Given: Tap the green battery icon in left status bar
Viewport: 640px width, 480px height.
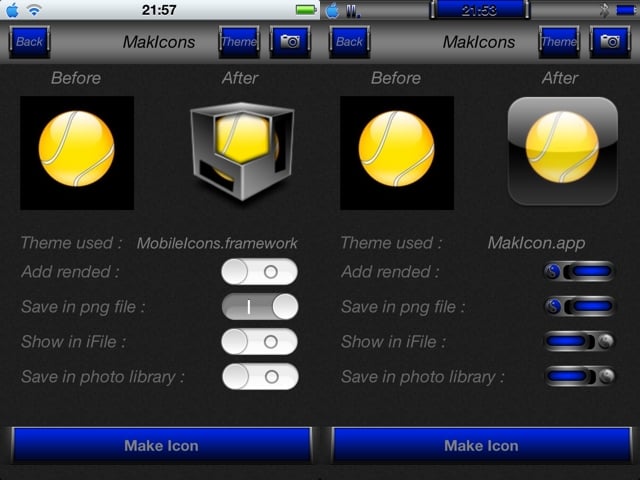Looking at the screenshot, I should click(306, 10).
